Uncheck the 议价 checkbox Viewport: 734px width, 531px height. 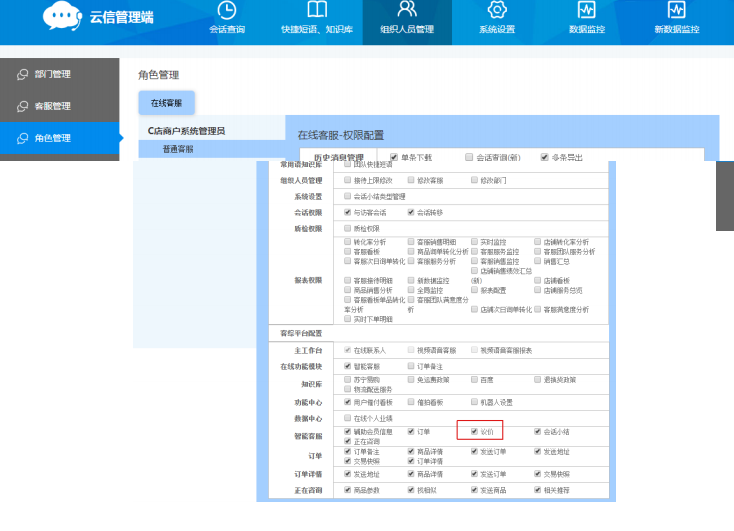(x=475, y=431)
